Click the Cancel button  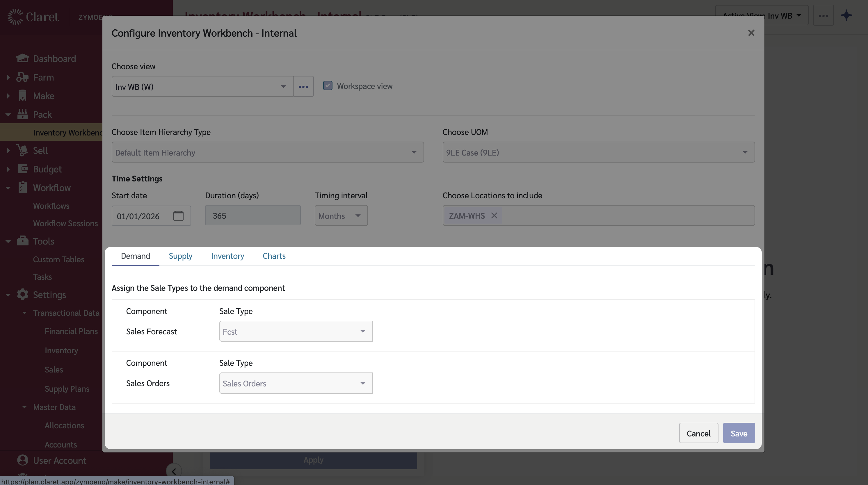[x=698, y=433]
